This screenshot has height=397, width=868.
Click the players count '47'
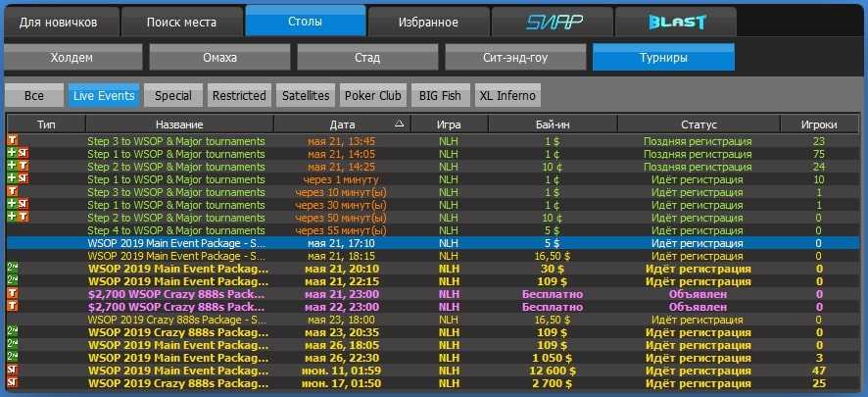click(819, 371)
